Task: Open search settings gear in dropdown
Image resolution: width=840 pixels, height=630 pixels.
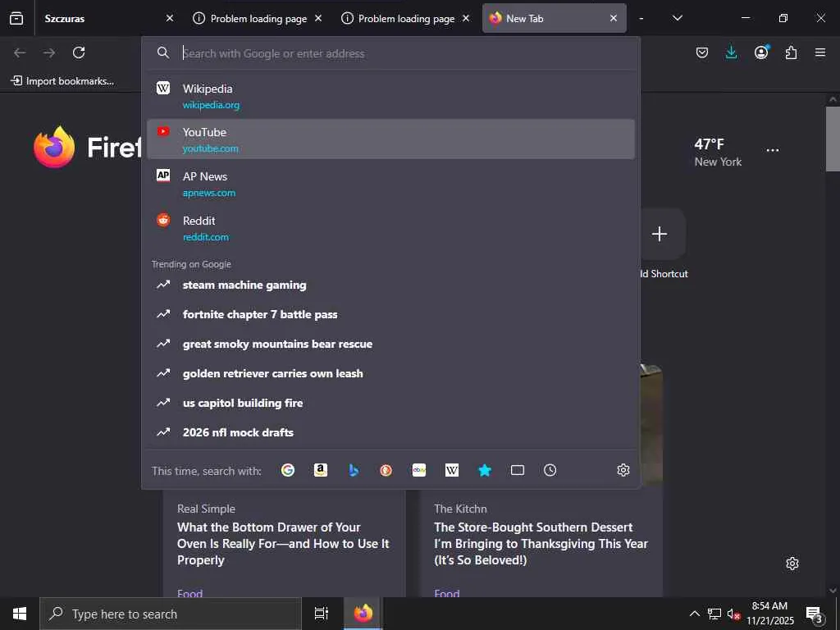Action: pyautogui.click(x=623, y=470)
